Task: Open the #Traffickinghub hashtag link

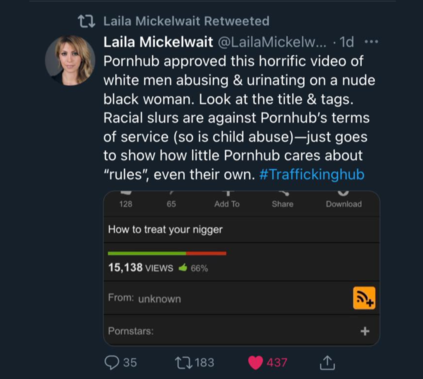Action: point(312,174)
